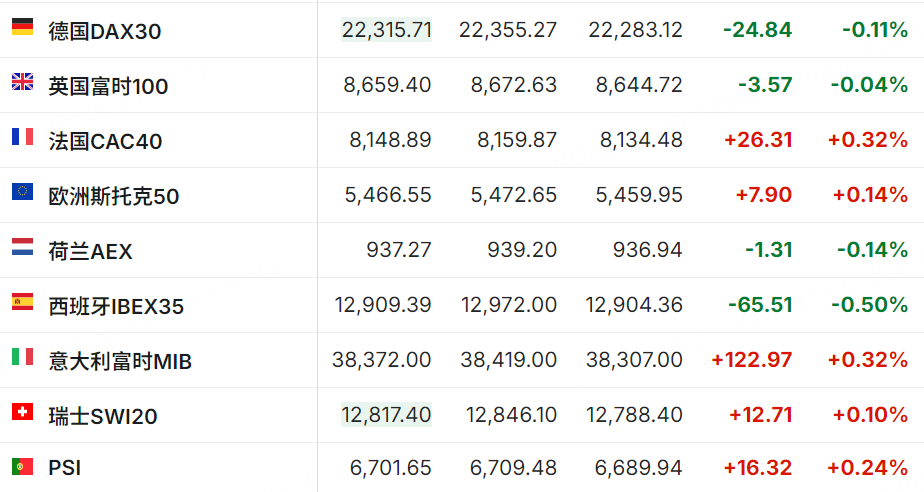
Task: Open the 瑞士SWI20 index link
Action: click(x=103, y=417)
